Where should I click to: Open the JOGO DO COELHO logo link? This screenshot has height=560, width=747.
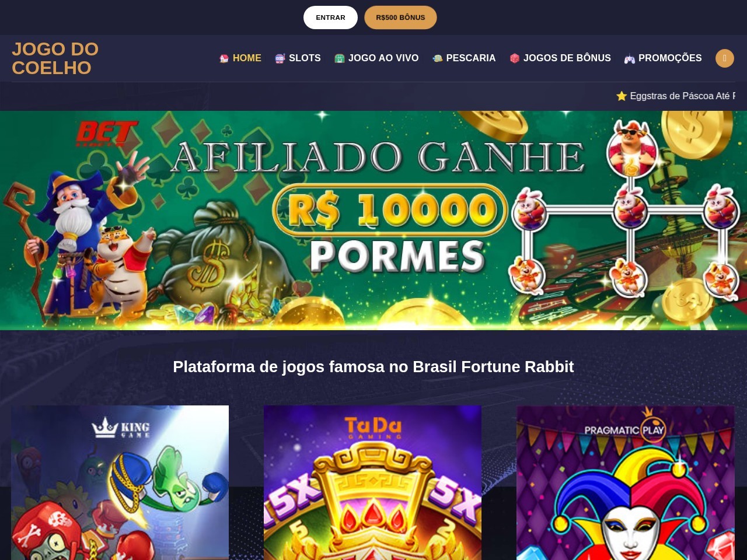(x=55, y=58)
